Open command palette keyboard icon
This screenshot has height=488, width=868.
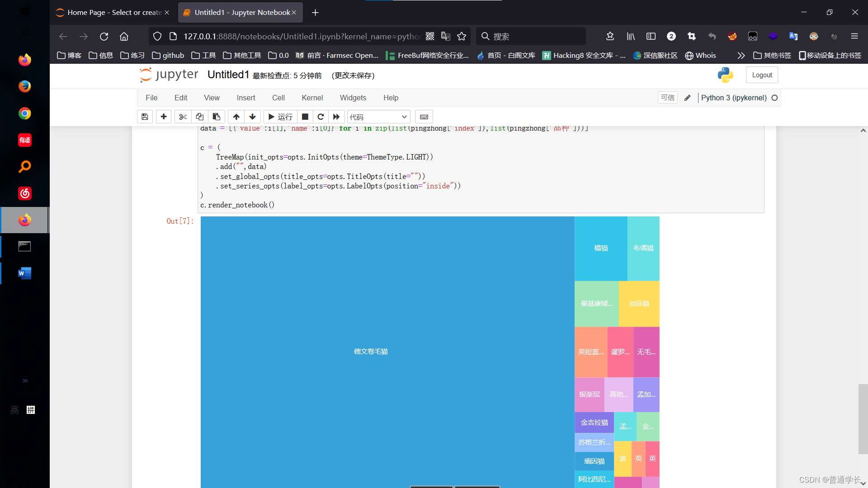424,117
